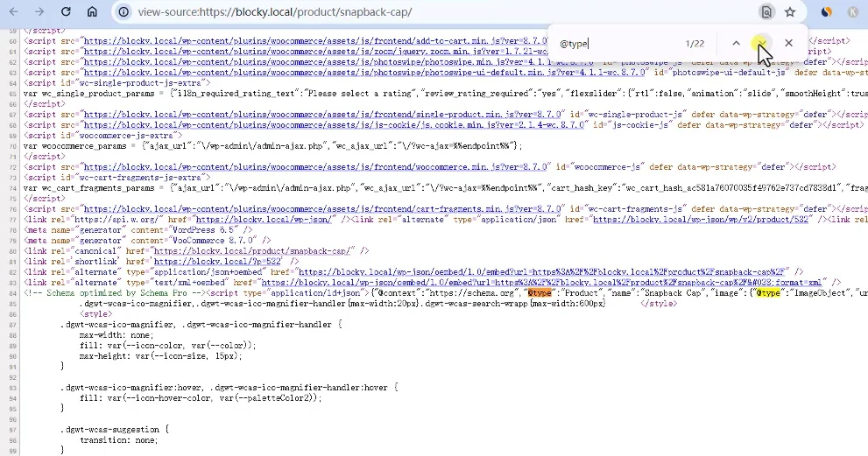
Task: Open the photoswipe-ui-default.min.js script link
Action: point(363,73)
